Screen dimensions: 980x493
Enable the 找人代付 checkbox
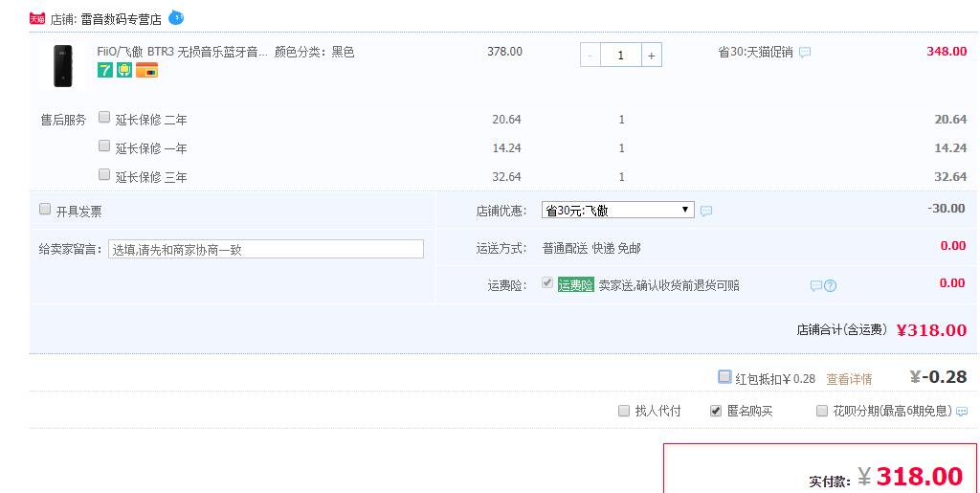(x=624, y=411)
